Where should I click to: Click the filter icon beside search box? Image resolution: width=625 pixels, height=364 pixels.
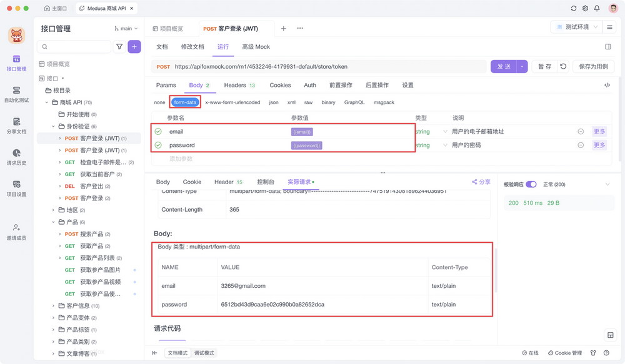click(119, 47)
